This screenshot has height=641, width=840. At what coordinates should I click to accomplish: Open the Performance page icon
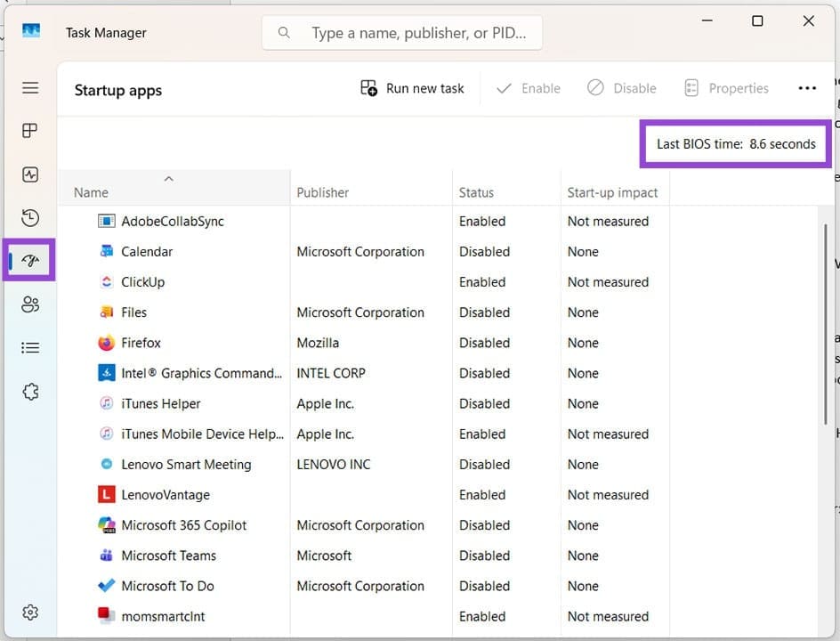tap(30, 174)
